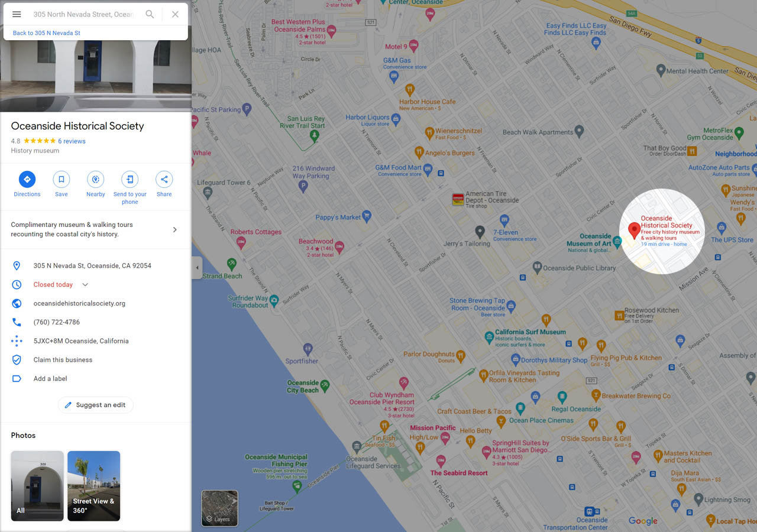Search Nearby places
Viewport: 757px width, 532px height.
[96, 184]
